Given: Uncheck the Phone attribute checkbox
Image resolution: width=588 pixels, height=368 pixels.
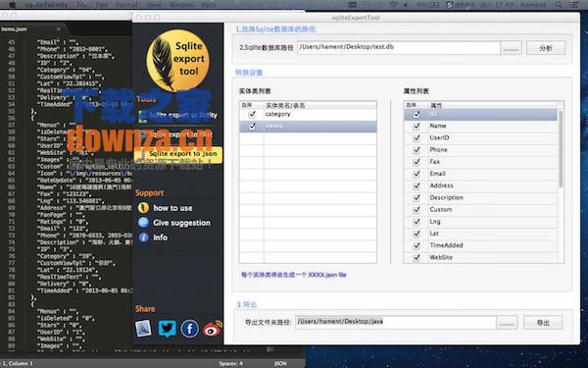Looking at the screenshot, I should tap(416, 150).
